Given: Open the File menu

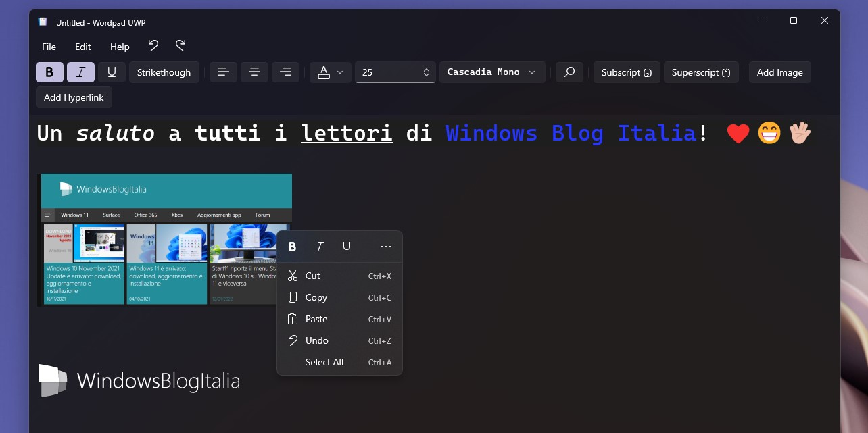Looking at the screenshot, I should point(49,47).
